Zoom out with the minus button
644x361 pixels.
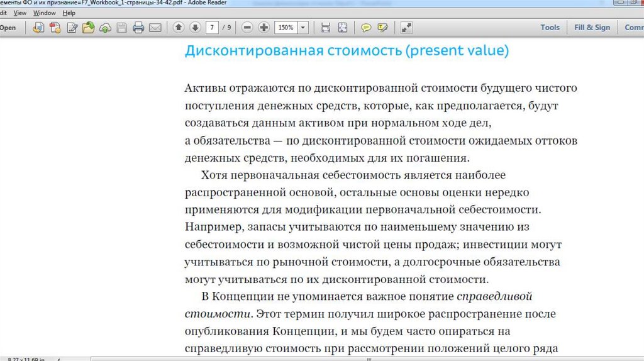pyautogui.click(x=247, y=28)
